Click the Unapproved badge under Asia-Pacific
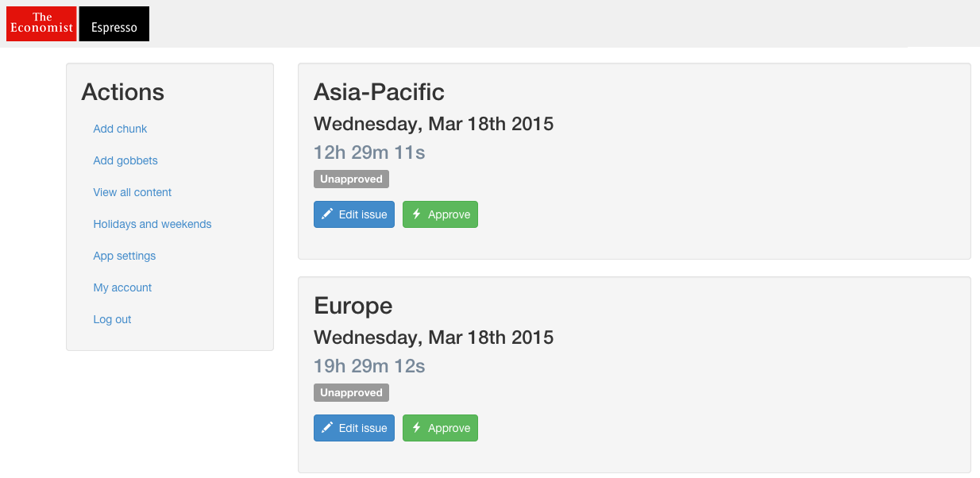 click(351, 179)
